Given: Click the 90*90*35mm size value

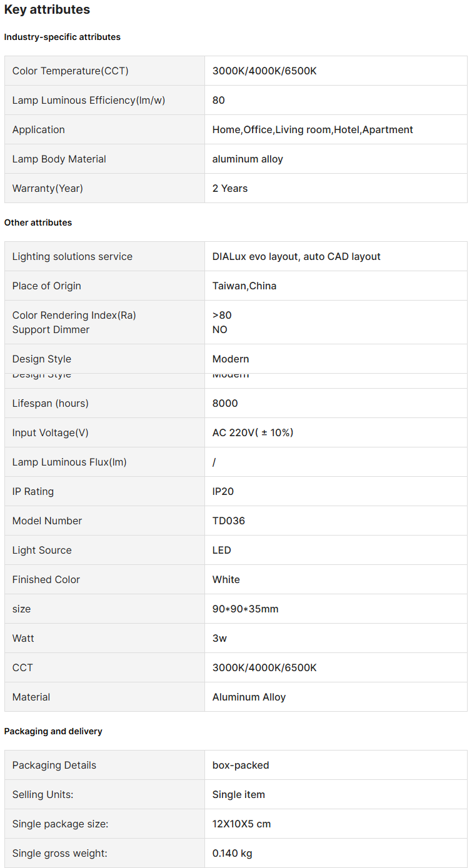Looking at the screenshot, I should coord(245,609).
